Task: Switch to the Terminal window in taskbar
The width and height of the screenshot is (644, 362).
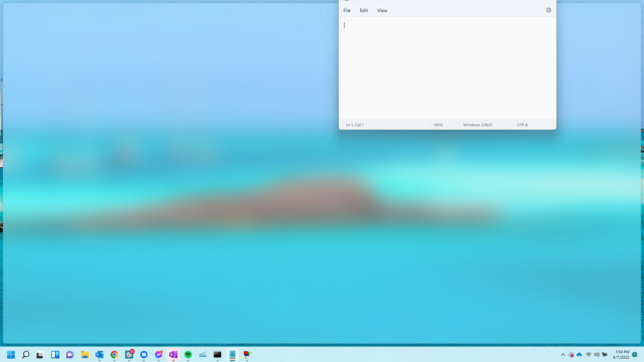Action: point(217,355)
